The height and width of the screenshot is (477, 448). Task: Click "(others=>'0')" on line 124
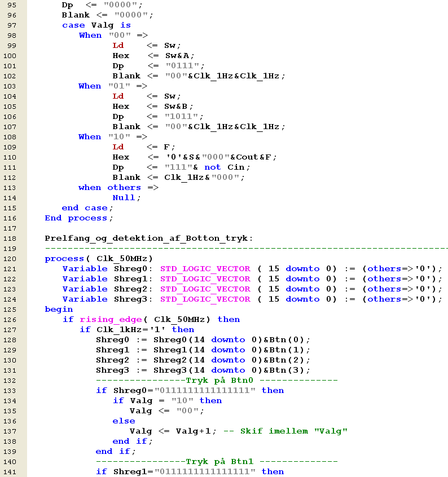coord(399,299)
